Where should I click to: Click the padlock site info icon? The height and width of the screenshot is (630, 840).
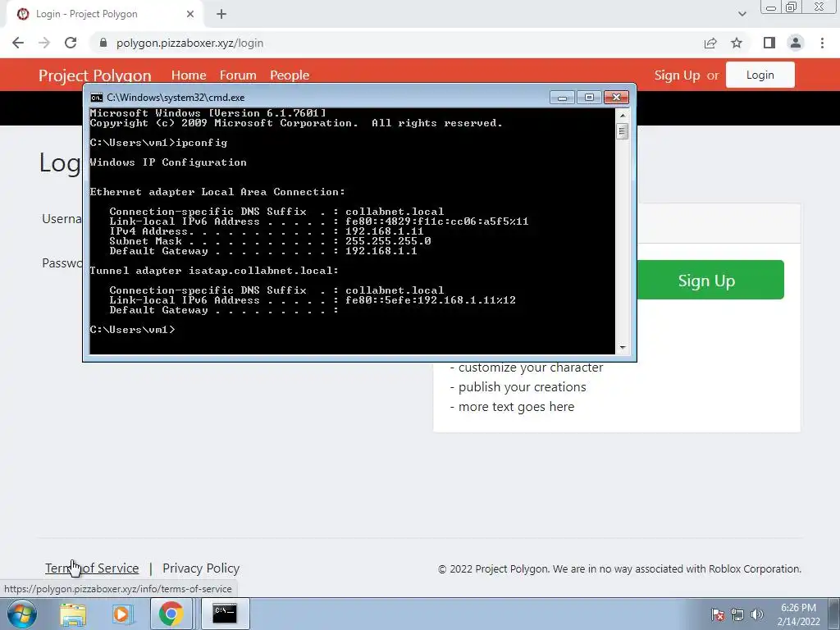click(103, 43)
